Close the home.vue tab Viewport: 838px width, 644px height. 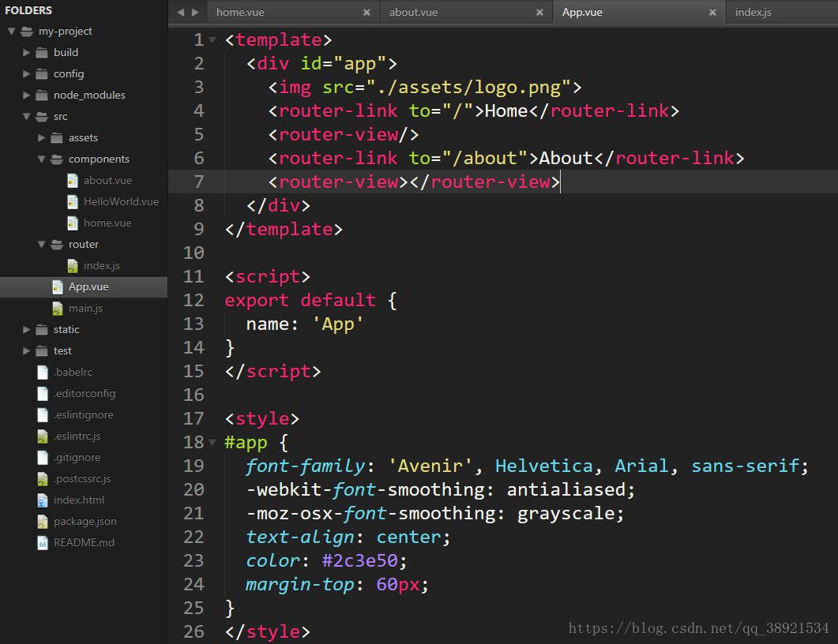[366, 13]
